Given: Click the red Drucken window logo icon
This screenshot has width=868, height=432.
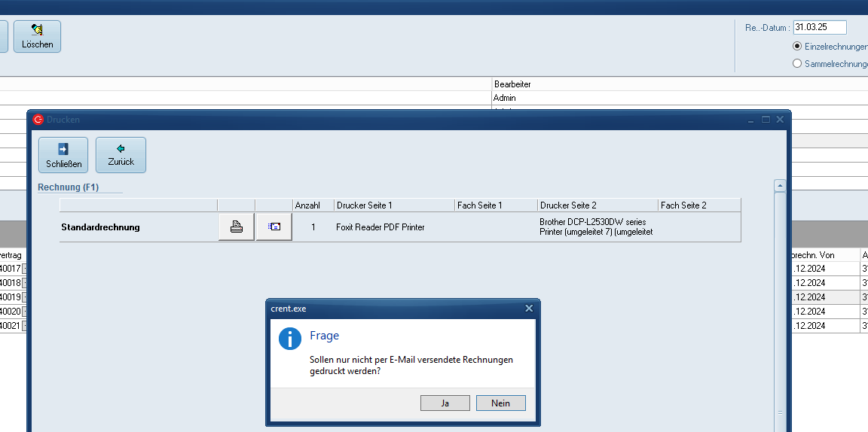Looking at the screenshot, I should click(x=38, y=119).
